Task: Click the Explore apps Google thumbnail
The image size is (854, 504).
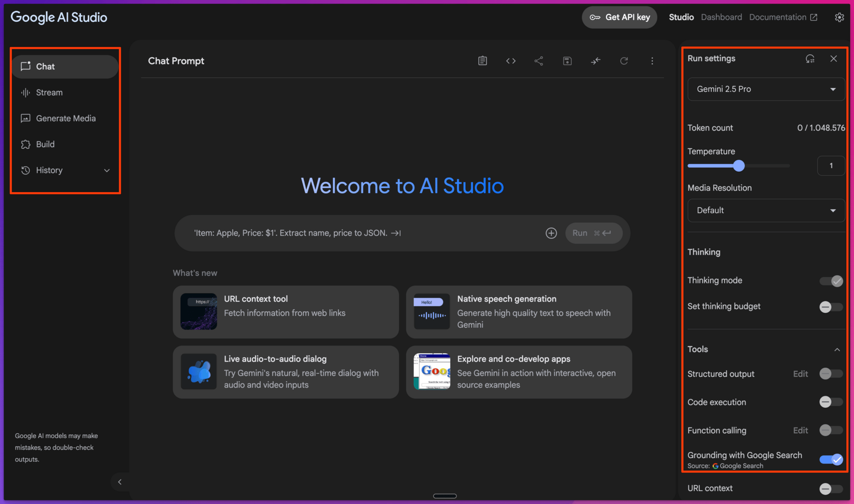Action: click(432, 371)
